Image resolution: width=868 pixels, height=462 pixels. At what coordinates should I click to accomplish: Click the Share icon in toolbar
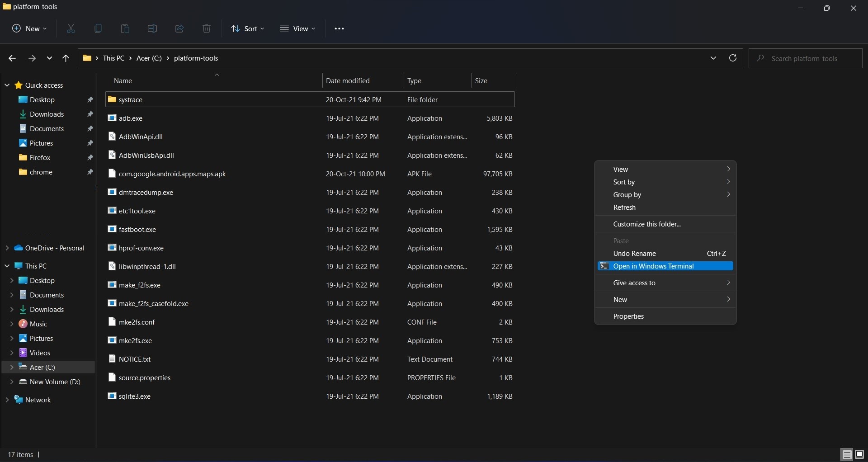tap(179, 29)
